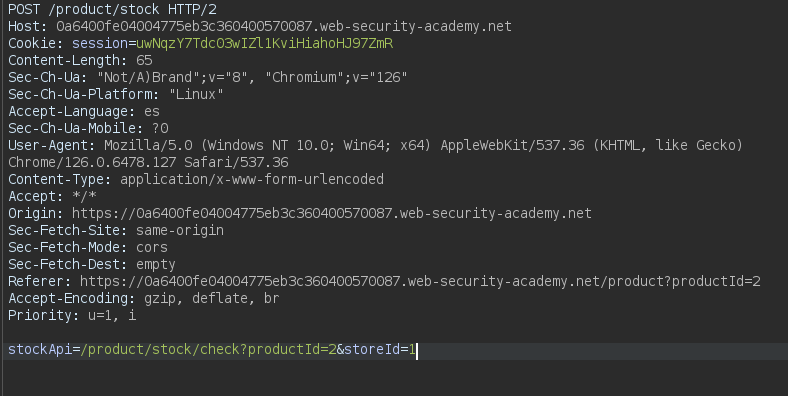Click the POST /product/stock request line
Screen dimensions: 788x396
113,10
